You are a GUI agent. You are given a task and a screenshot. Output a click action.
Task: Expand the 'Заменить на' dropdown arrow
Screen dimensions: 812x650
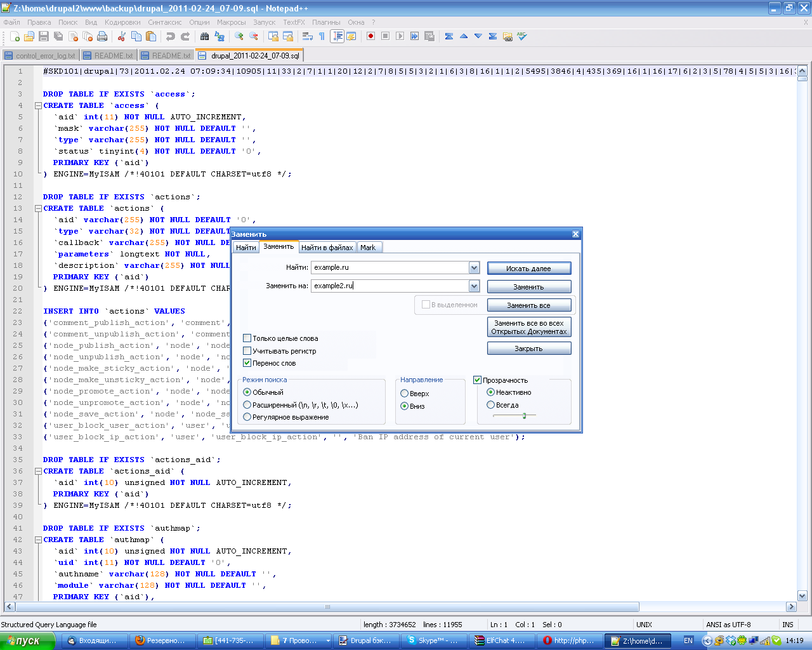point(474,286)
